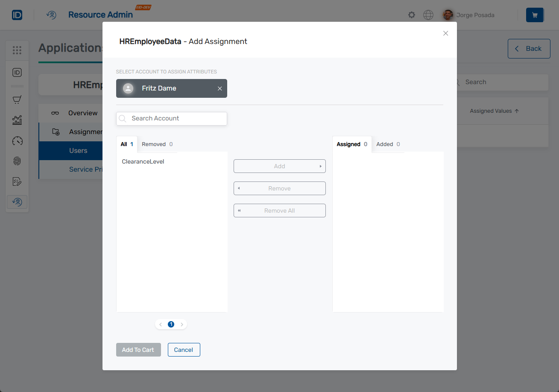This screenshot has height=392, width=559.
Task: Open the cart button at top right
Action: coord(534,15)
